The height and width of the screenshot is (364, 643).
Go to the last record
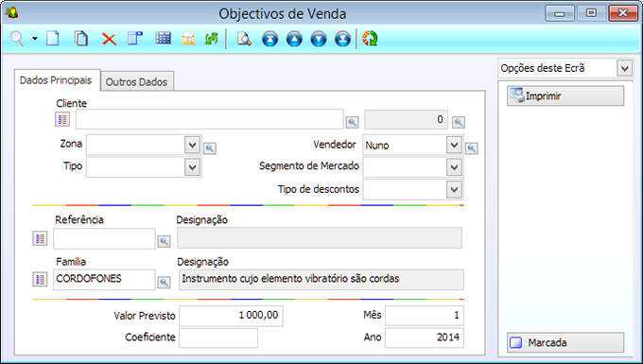click(x=343, y=40)
